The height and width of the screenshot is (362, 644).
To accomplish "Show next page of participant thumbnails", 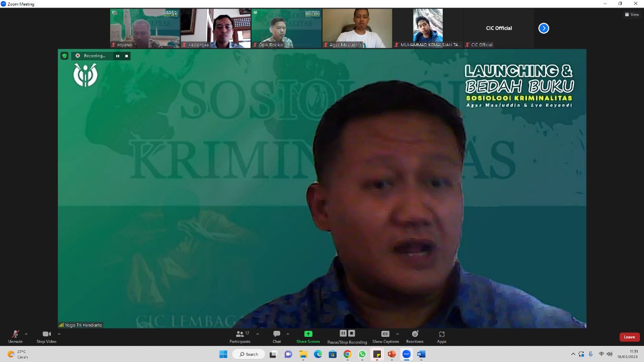I will click(544, 28).
